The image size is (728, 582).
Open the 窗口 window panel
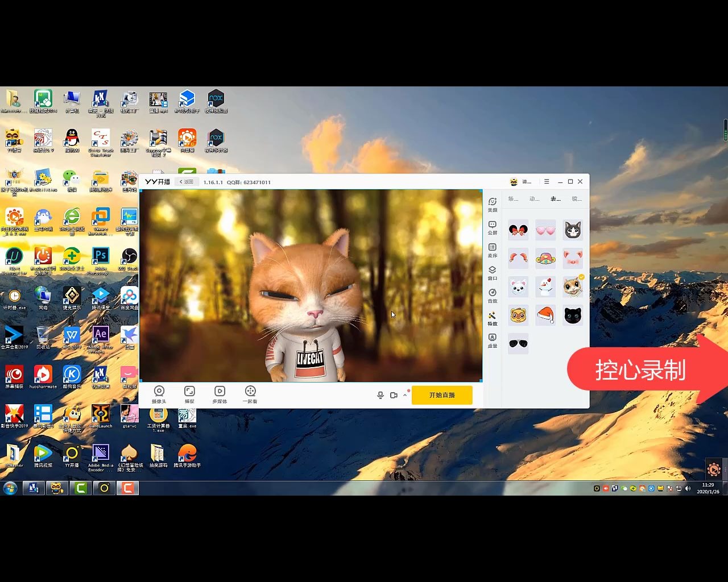(493, 273)
